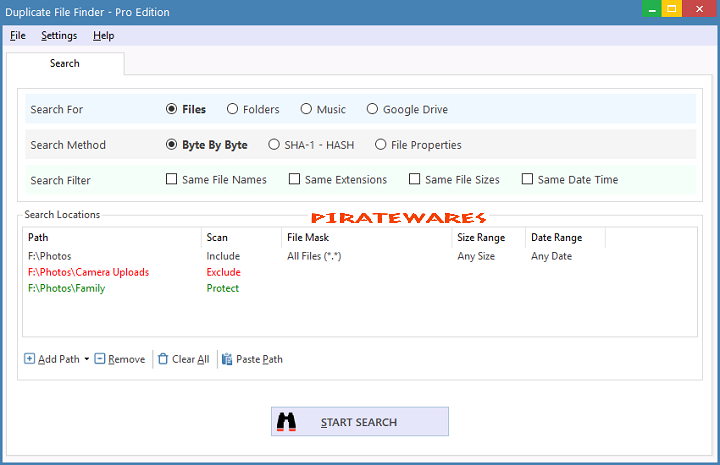This screenshot has width=720, height=465.
Task: Open the Settings menu
Action: pyautogui.click(x=59, y=35)
